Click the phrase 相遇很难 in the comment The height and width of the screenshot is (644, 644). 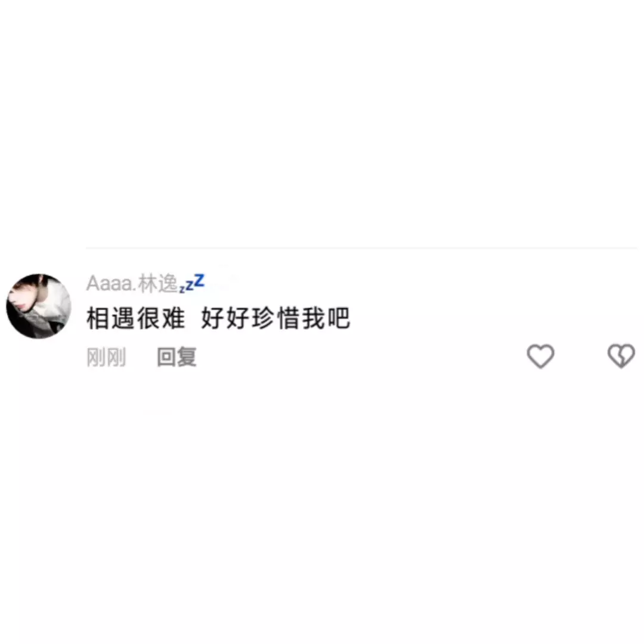tap(135, 318)
